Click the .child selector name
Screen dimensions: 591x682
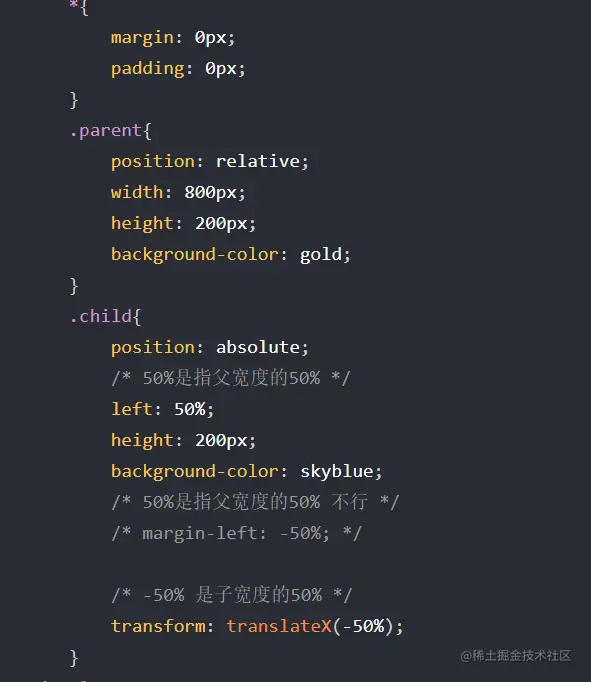pyautogui.click(x=100, y=316)
